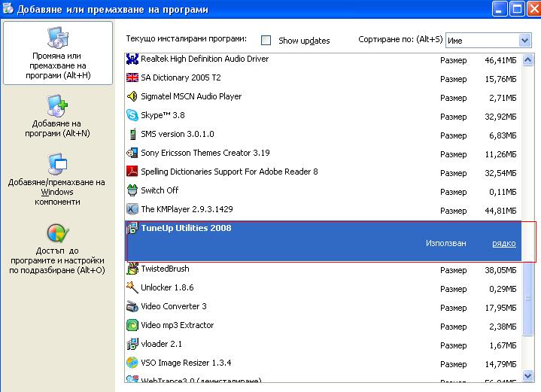Click the Realtek High Definition Audio Driver icon
The image size is (541, 392).
pyautogui.click(x=132, y=59)
